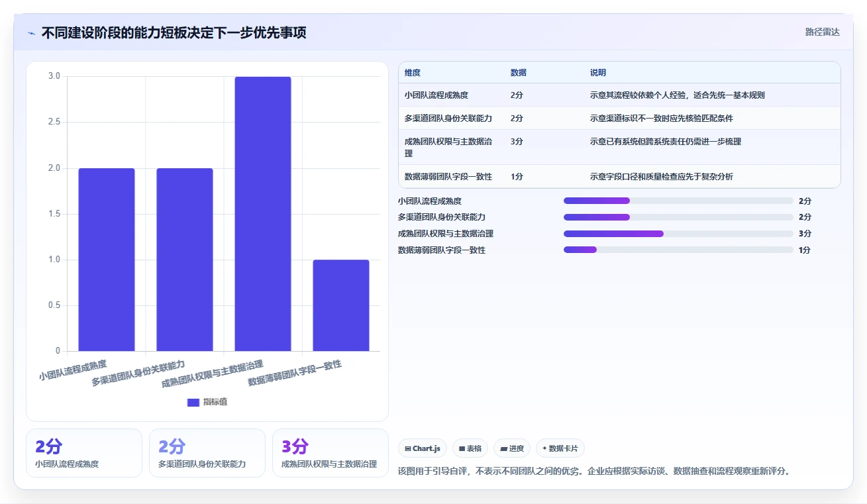
Task: Click the 路径雷达 label
Action: pyautogui.click(x=823, y=32)
